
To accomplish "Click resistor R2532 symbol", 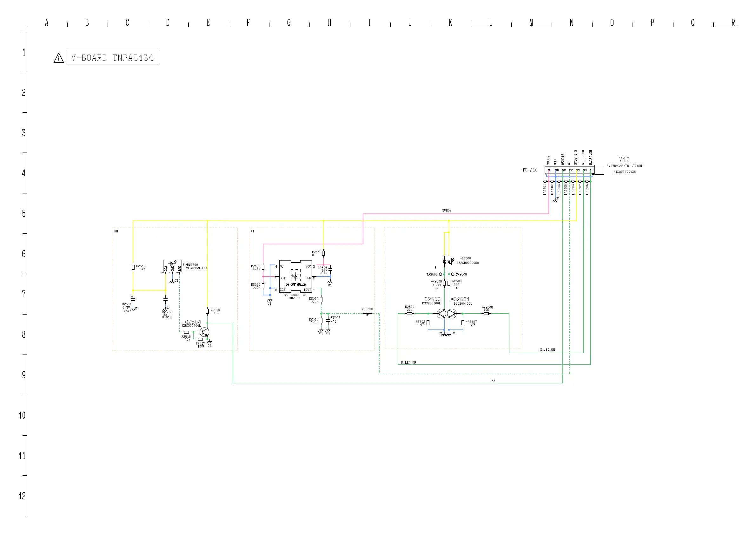I will (323, 253).
